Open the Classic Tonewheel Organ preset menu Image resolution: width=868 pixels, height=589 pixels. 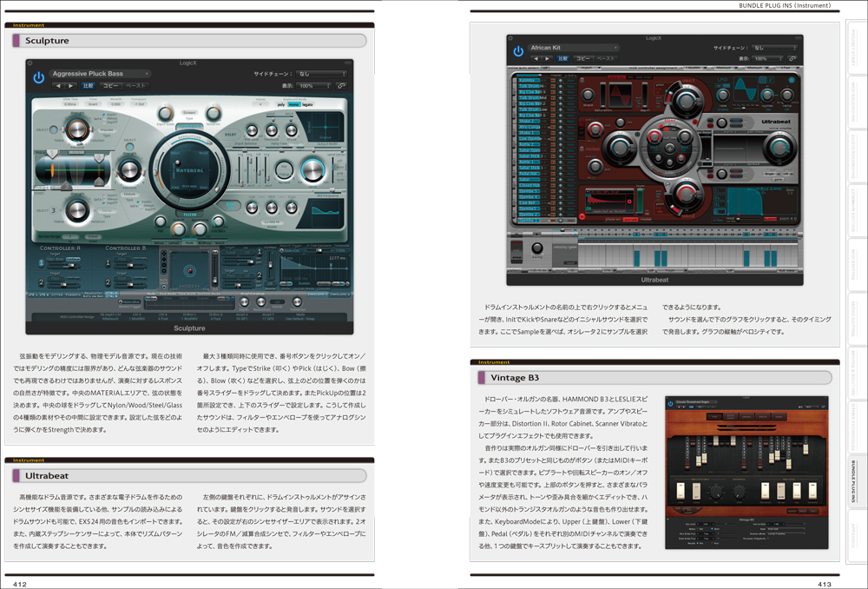(x=695, y=402)
